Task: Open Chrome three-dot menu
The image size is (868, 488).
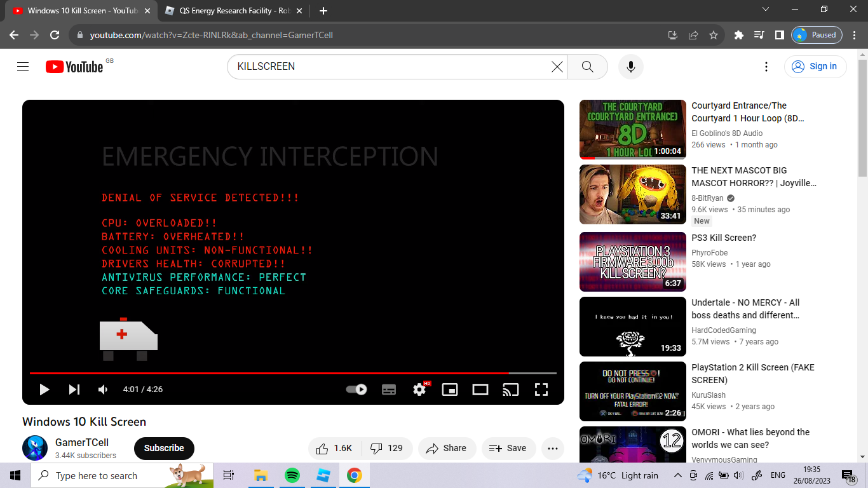Action: click(855, 35)
